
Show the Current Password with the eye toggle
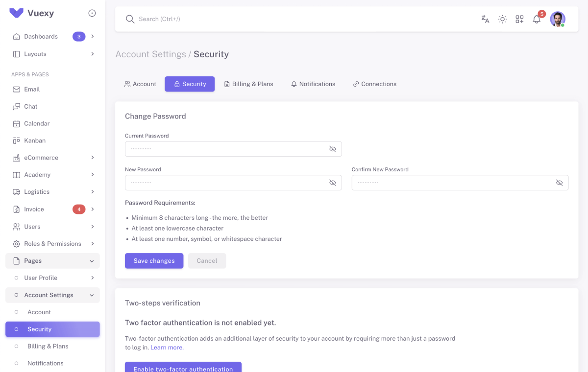coord(333,149)
